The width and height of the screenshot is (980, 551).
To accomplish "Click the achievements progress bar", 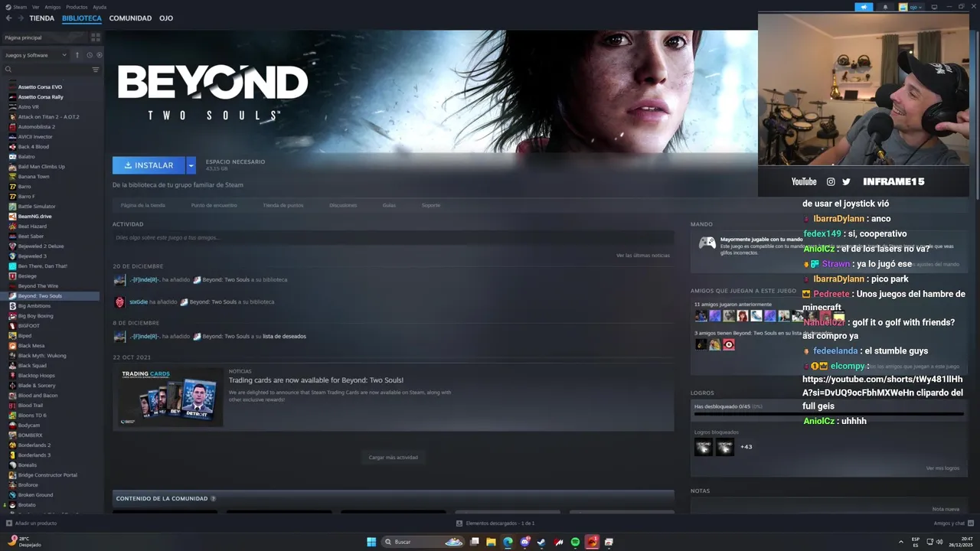I will tap(829, 414).
